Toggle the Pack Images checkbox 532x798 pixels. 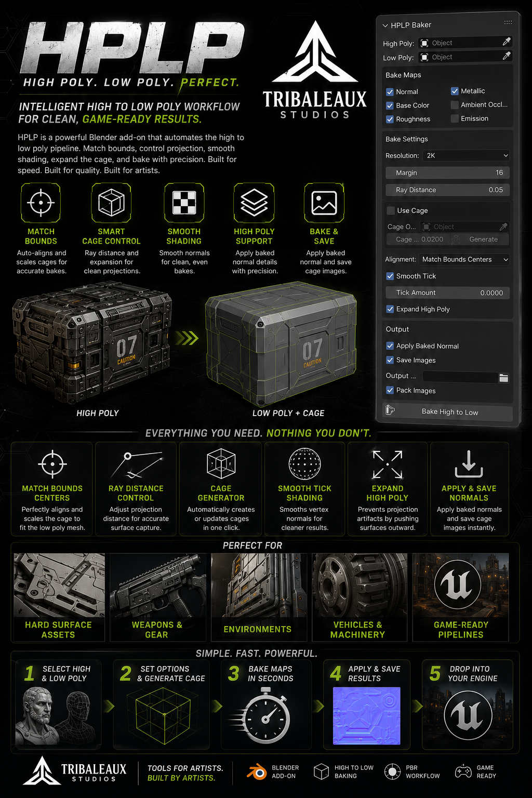pos(390,390)
